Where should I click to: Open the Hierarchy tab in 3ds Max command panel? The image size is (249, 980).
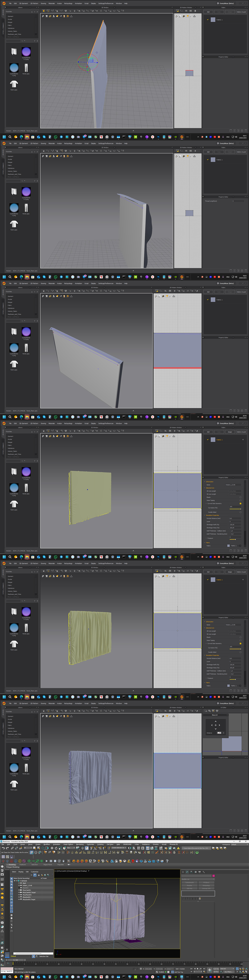tap(191, 872)
